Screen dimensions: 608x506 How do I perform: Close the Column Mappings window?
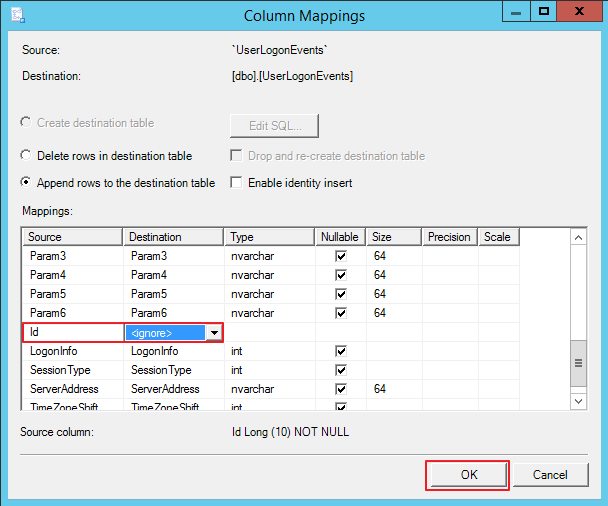pyautogui.click(x=580, y=11)
